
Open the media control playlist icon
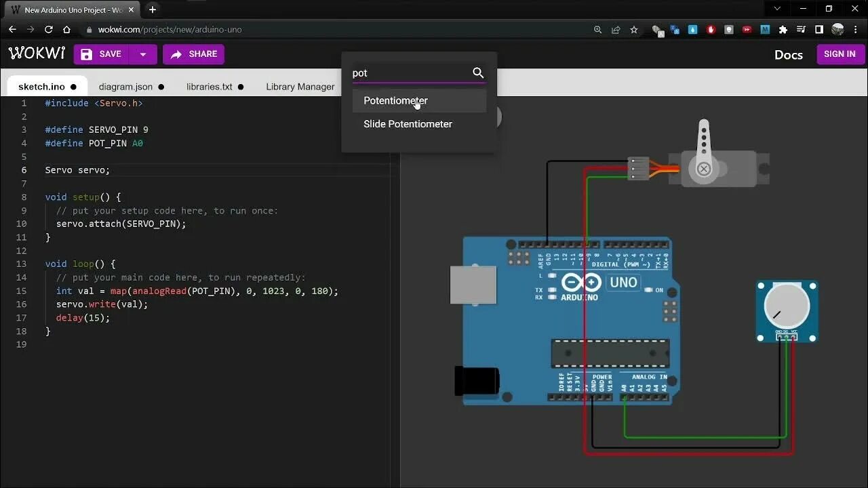point(802,30)
